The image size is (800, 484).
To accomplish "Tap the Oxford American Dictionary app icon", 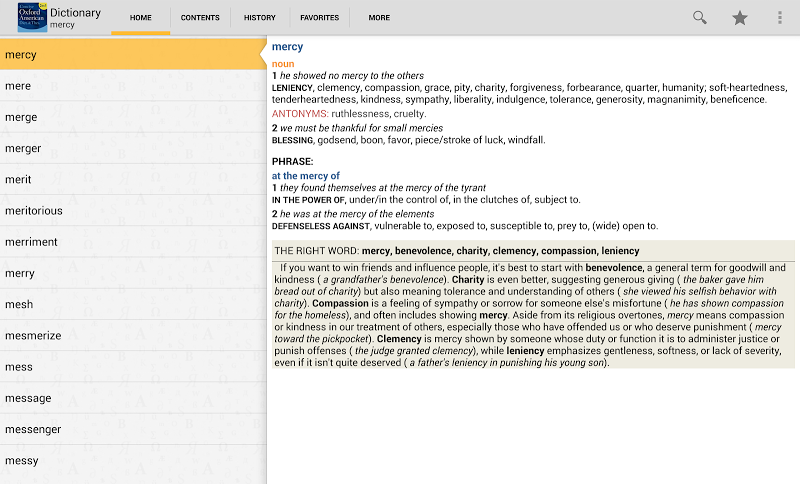I will click(x=32, y=17).
